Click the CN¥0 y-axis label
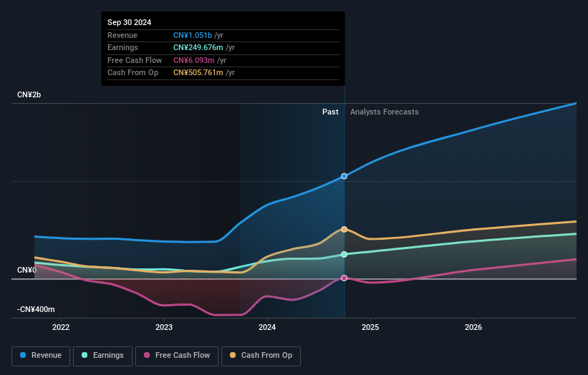 pos(26,270)
